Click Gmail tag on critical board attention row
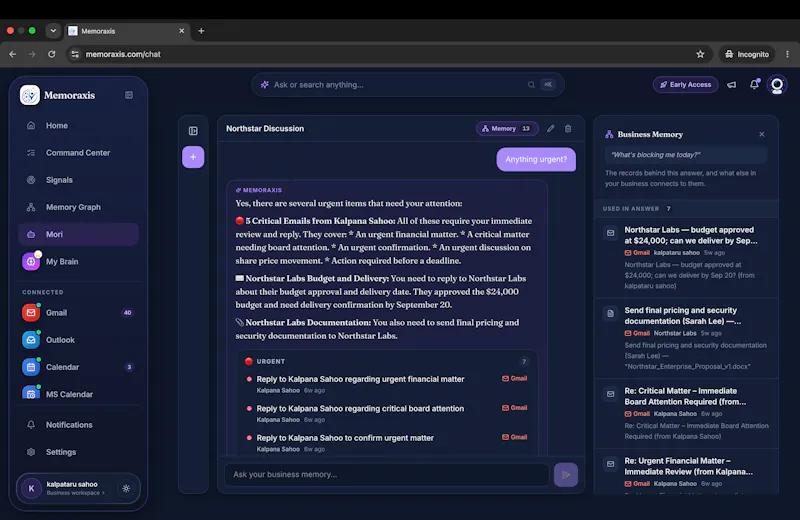 click(x=514, y=408)
